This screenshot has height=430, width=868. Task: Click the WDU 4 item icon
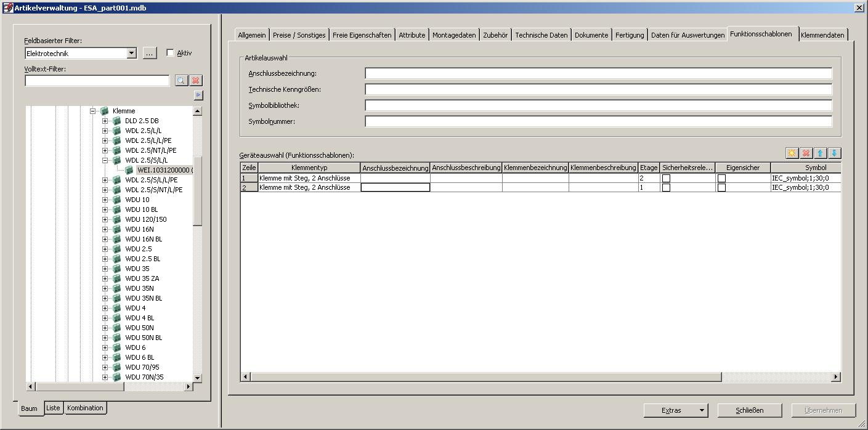click(117, 308)
